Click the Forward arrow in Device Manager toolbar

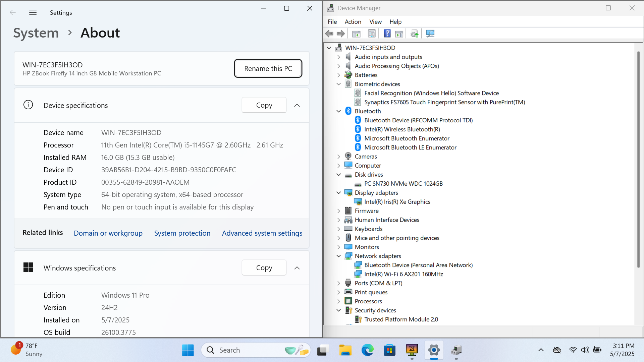[x=341, y=34]
